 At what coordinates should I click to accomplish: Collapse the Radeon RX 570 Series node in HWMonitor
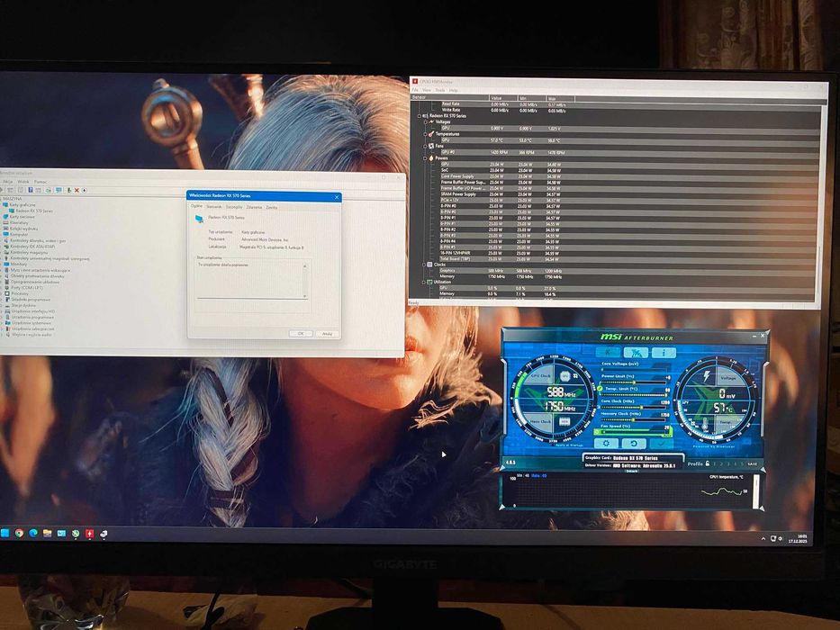pos(420,116)
